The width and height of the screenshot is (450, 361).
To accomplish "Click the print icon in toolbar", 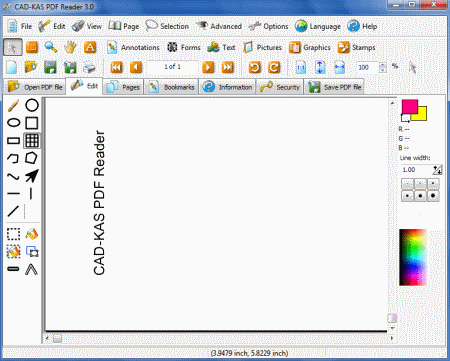I will 89,68.
